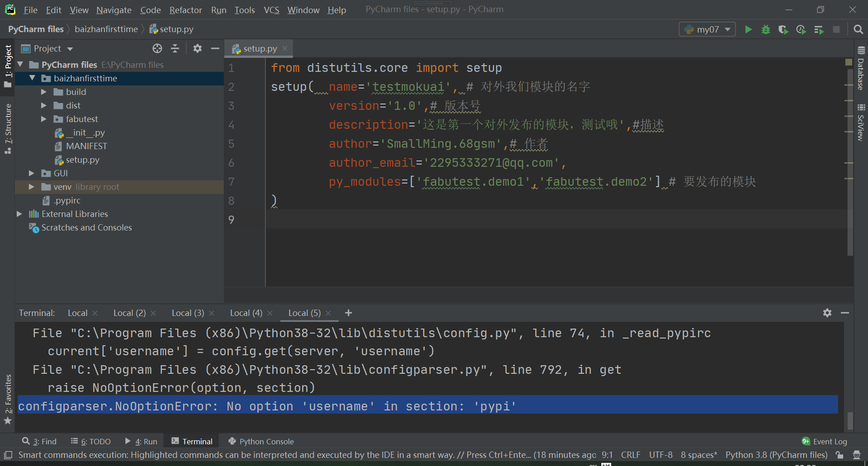Click the stop process button

coord(836,29)
